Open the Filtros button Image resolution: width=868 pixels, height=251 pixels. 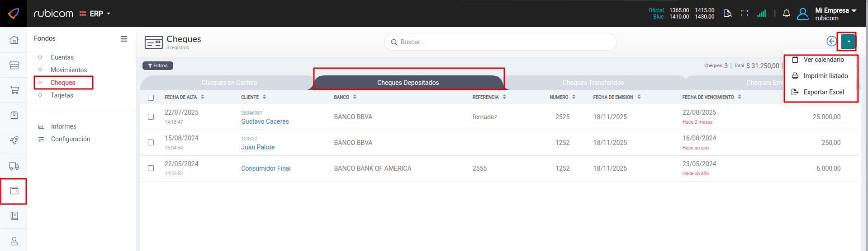point(158,66)
